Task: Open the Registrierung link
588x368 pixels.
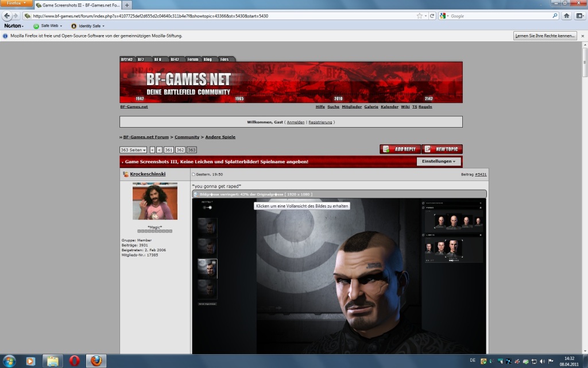Action: pyautogui.click(x=320, y=122)
